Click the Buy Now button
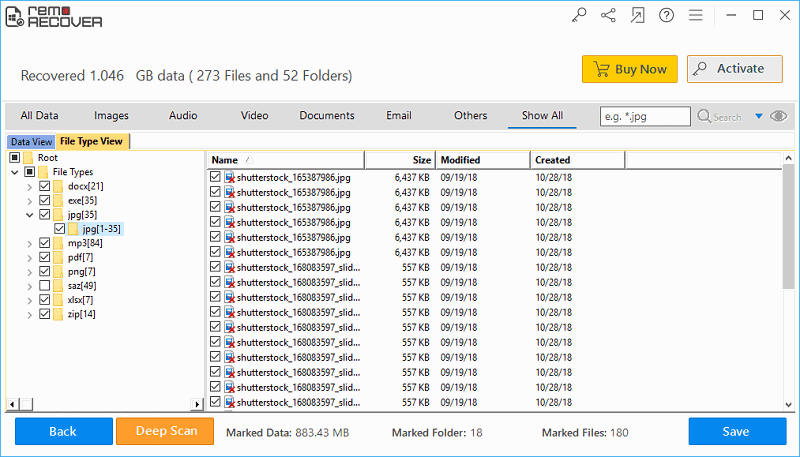 pos(630,69)
